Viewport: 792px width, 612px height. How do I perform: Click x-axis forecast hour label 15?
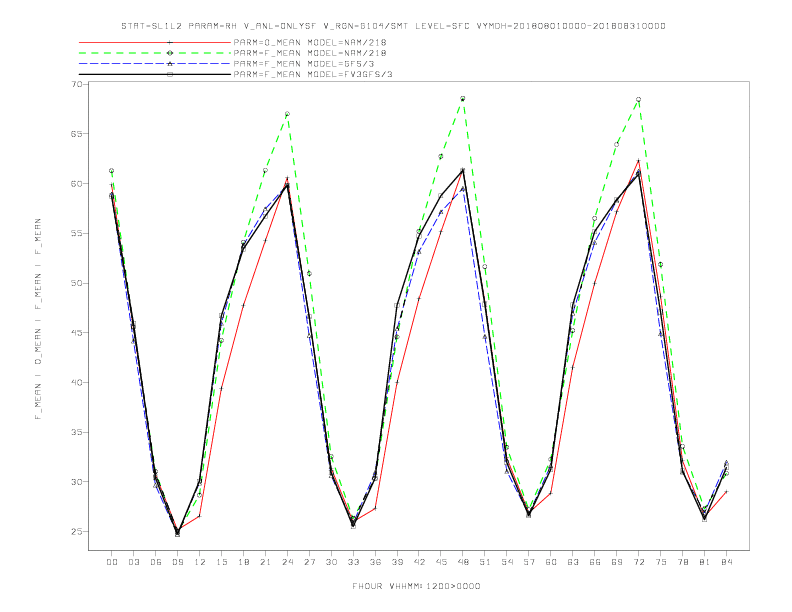[221, 562]
